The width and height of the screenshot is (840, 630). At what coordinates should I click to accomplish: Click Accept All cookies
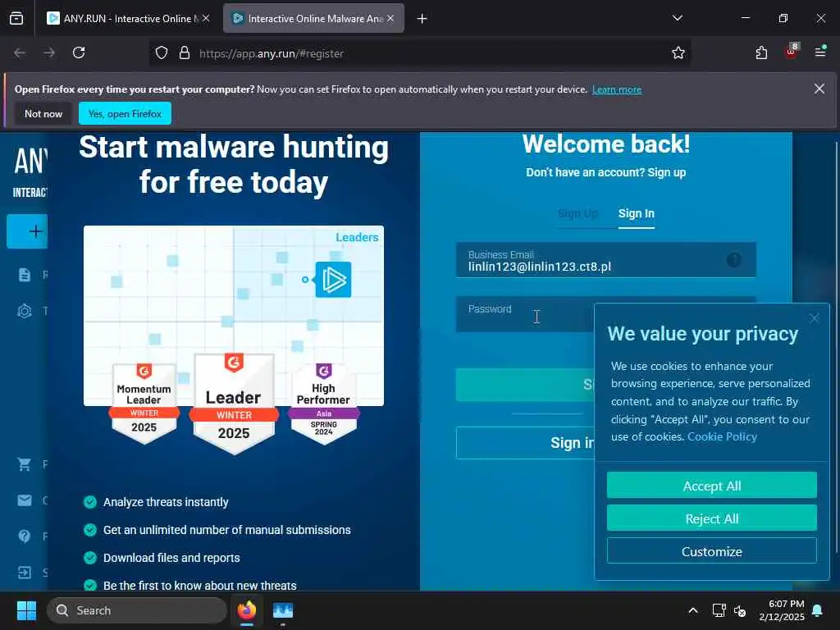click(x=711, y=486)
